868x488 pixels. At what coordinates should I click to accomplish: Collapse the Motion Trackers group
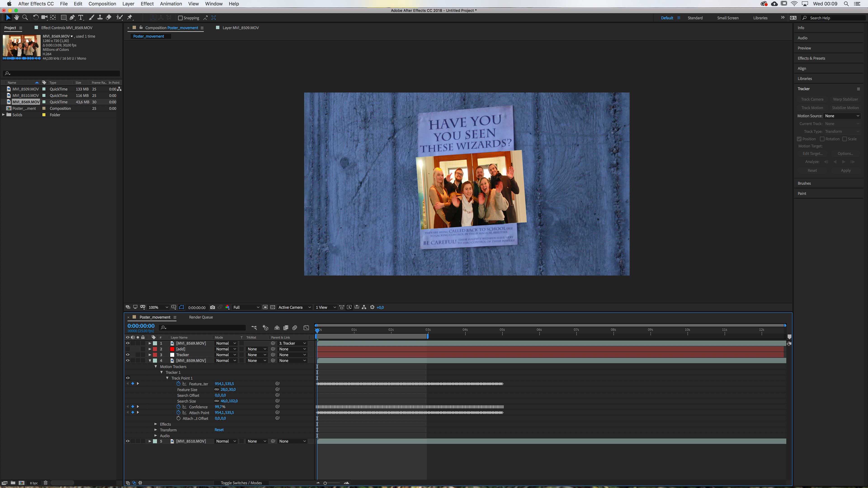tap(156, 366)
